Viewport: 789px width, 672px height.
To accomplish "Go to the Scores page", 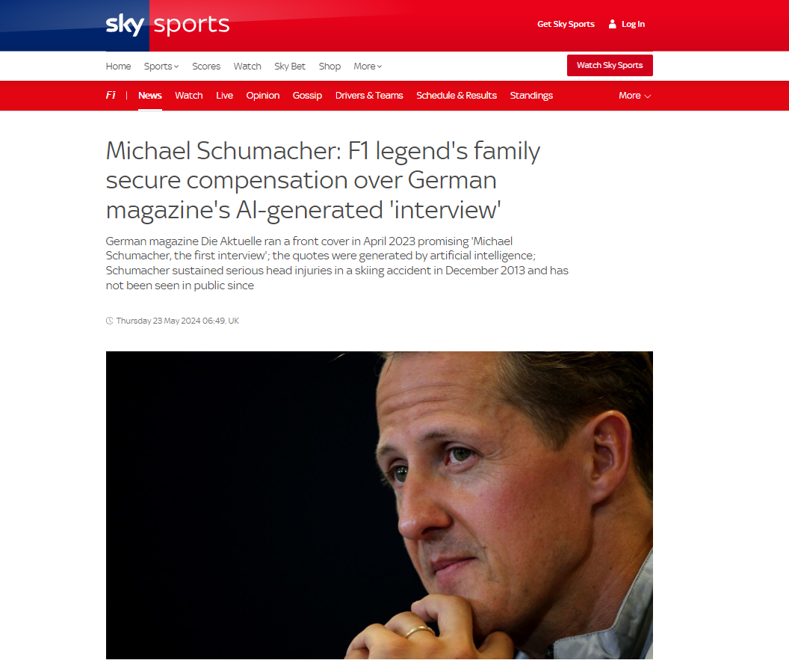I will point(206,67).
